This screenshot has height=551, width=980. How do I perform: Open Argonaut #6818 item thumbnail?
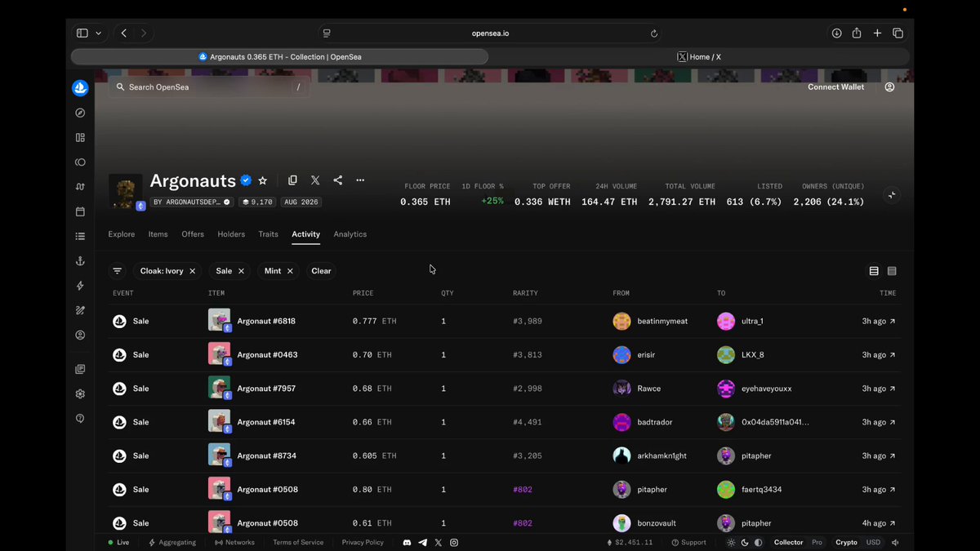point(219,320)
